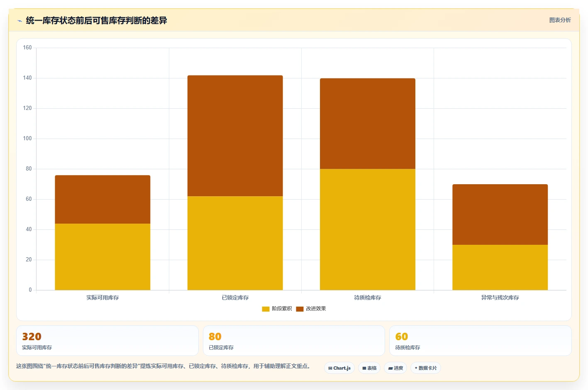Click the brown segment of 已锁定库存 bar
The image size is (588, 390).
point(235,136)
